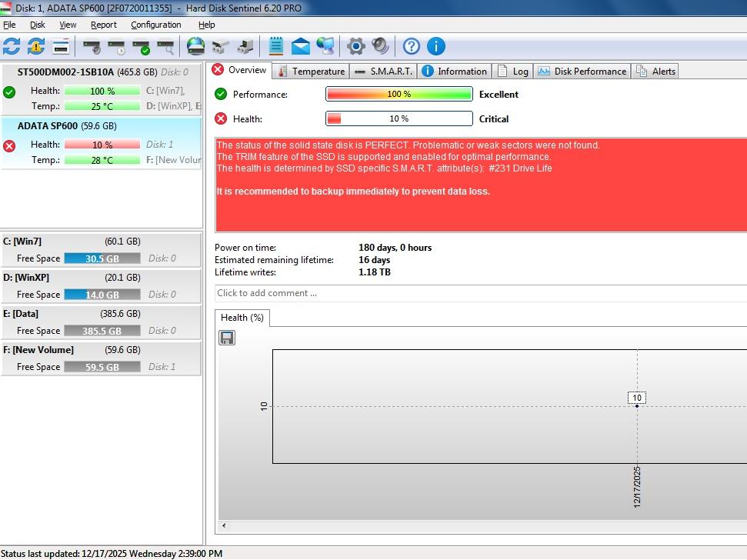This screenshot has height=560, width=747.
Task: Click the graph's left scroll arrow
Action: pyautogui.click(x=225, y=526)
